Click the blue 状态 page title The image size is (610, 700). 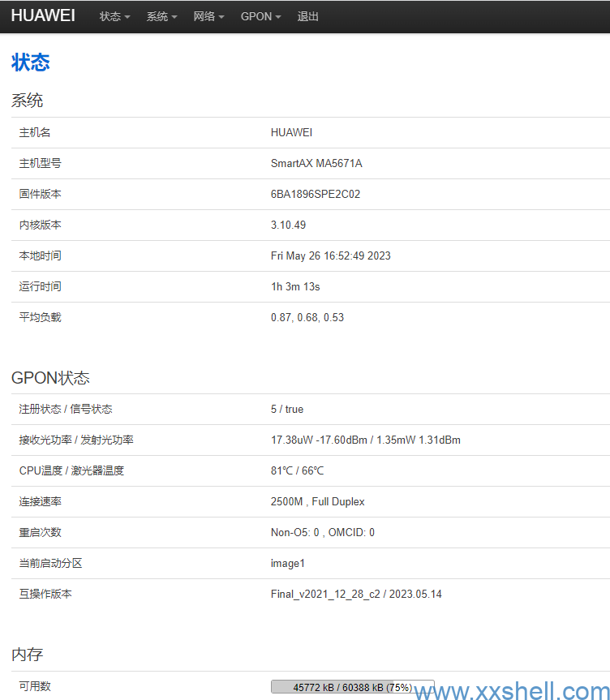31,62
